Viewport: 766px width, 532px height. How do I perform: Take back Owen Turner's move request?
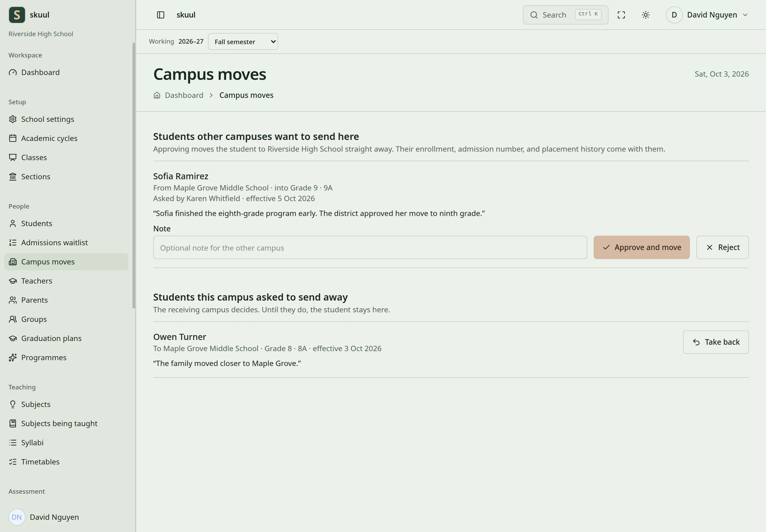[x=716, y=342]
